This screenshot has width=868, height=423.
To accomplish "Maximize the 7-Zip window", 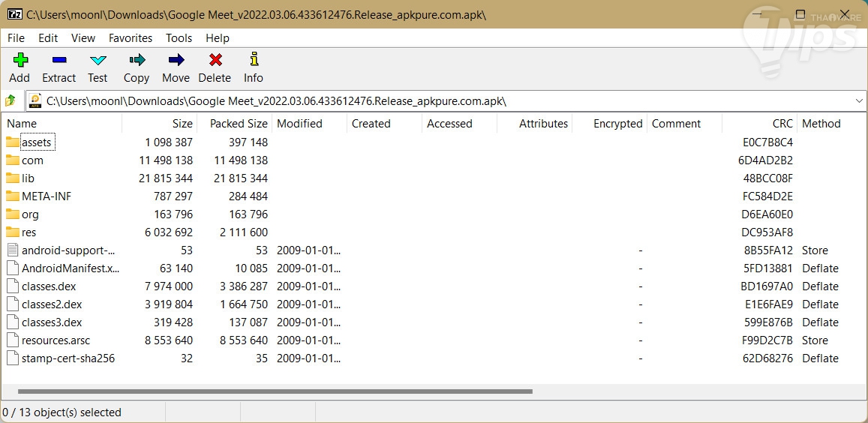I will point(800,13).
